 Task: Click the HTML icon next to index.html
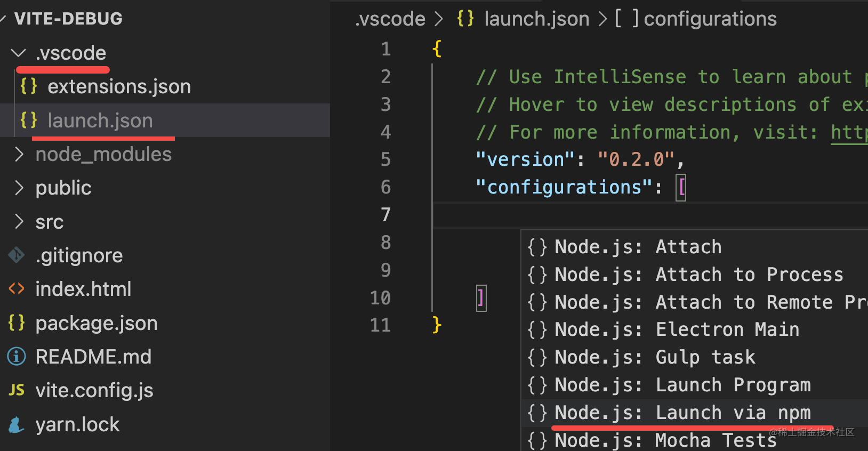pyautogui.click(x=17, y=289)
